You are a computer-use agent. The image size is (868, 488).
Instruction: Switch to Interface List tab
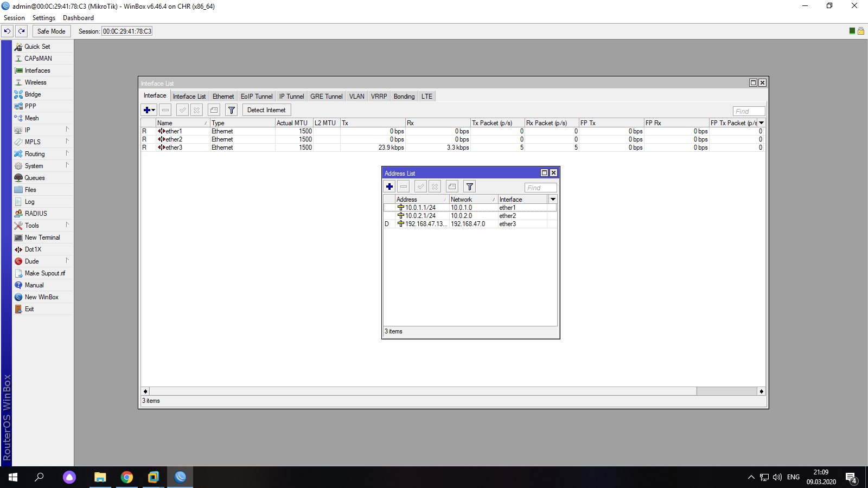click(189, 97)
